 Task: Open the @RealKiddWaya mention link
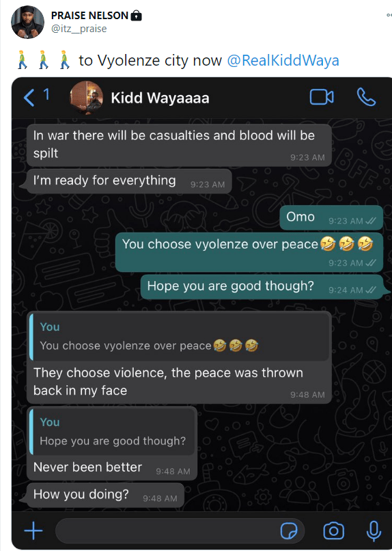[x=283, y=60]
